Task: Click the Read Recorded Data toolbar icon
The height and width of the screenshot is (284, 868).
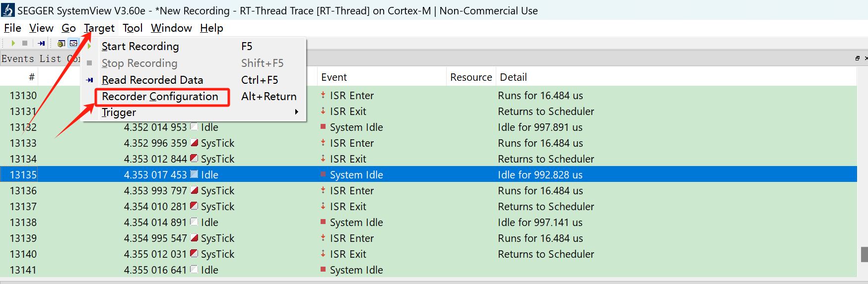Action: pyautogui.click(x=41, y=44)
